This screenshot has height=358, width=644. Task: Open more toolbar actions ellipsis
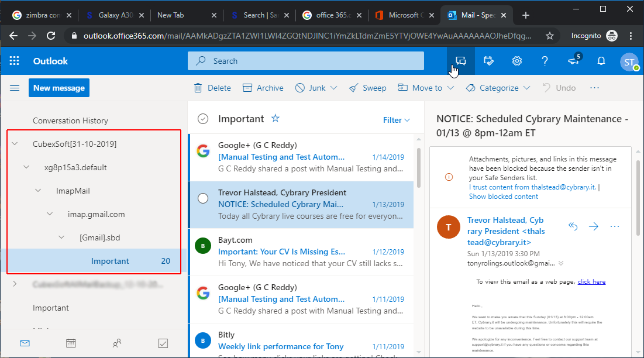(594, 88)
